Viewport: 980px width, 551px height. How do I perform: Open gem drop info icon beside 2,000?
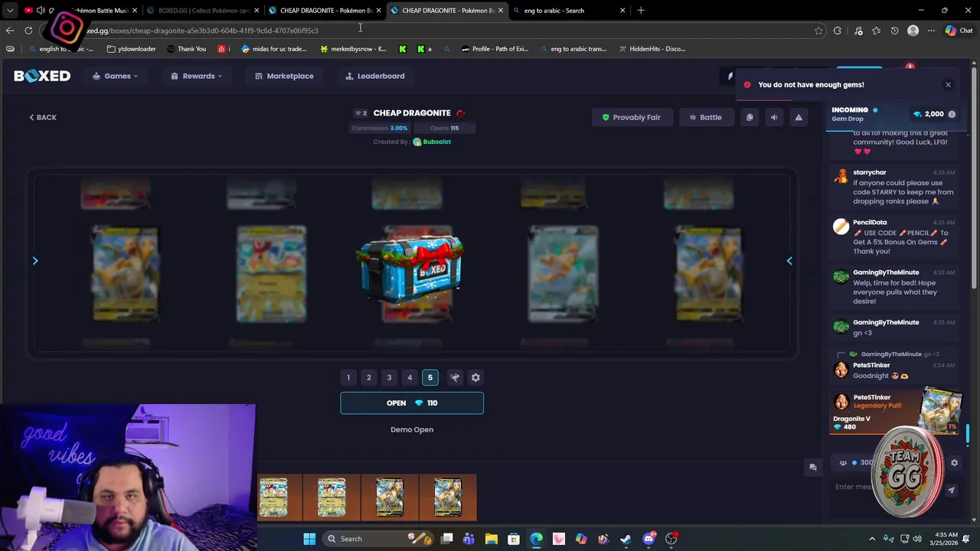tap(952, 114)
